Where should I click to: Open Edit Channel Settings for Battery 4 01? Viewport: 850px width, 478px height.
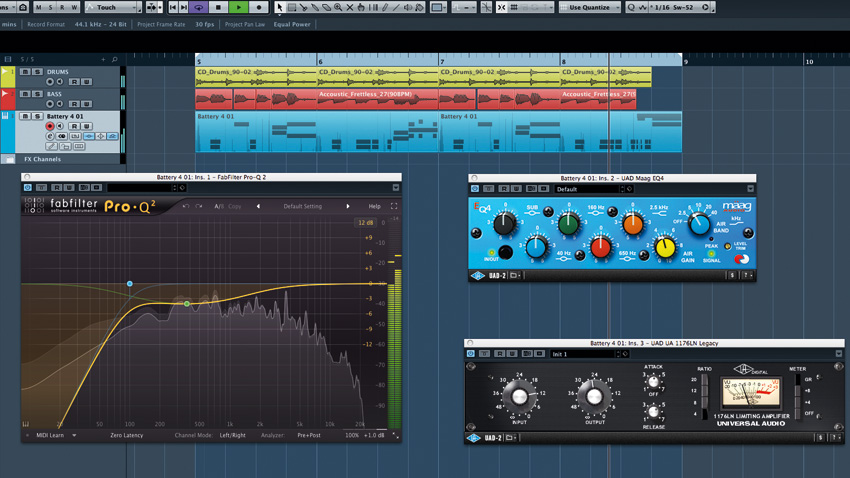click(x=50, y=136)
